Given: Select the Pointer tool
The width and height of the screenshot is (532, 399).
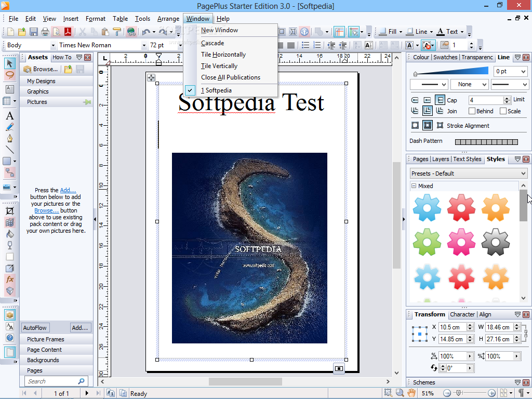Looking at the screenshot, I should 10,63.
